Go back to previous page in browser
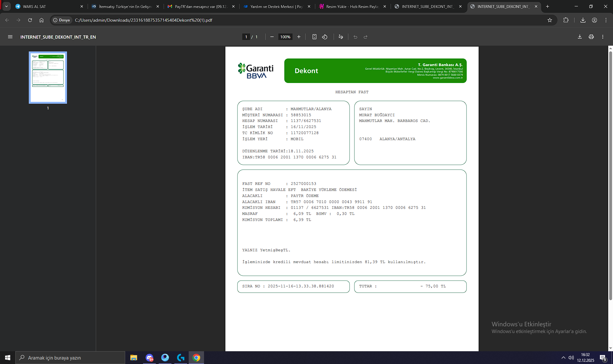The image size is (613, 364). click(7, 20)
